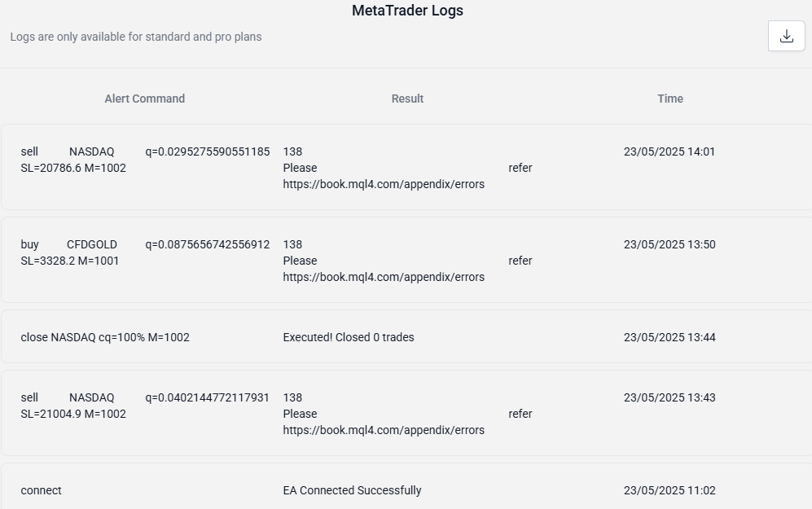812x509 pixels.
Task: Select the close NASDAQ cq=100% command
Action: (x=105, y=337)
